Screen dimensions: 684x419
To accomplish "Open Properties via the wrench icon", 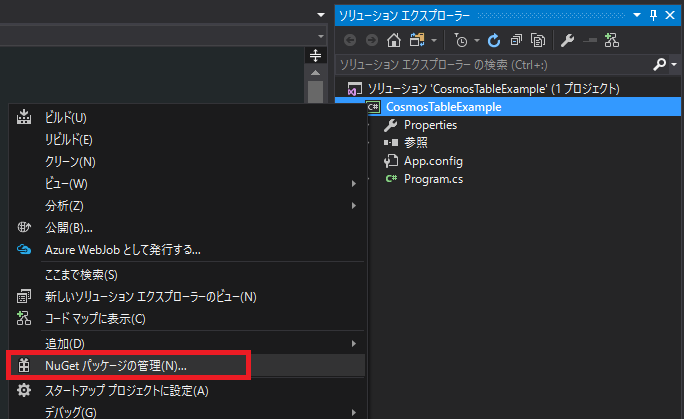I will 567,41.
